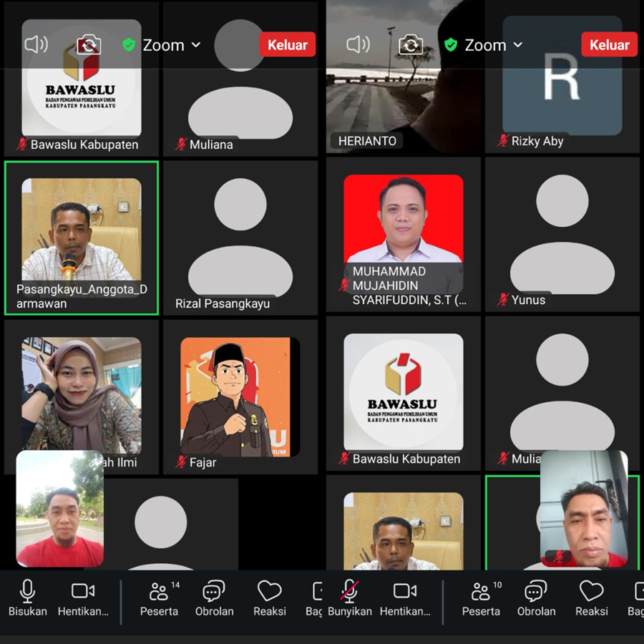This screenshot has height=644, width=644.
Task: Mute microphone with Bisukan
Action: (27, 598)
